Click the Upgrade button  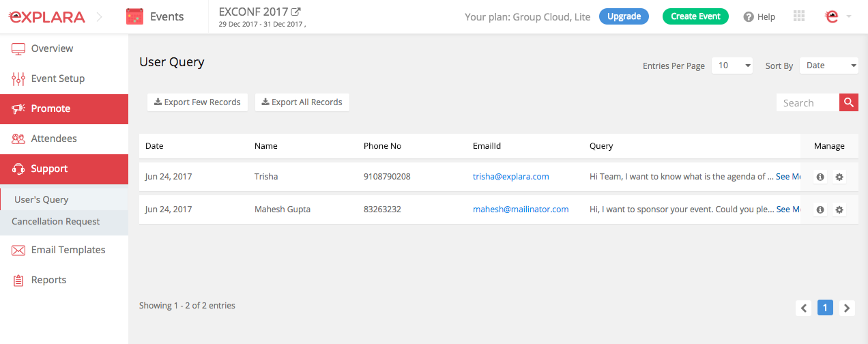(x=624, y=16)
